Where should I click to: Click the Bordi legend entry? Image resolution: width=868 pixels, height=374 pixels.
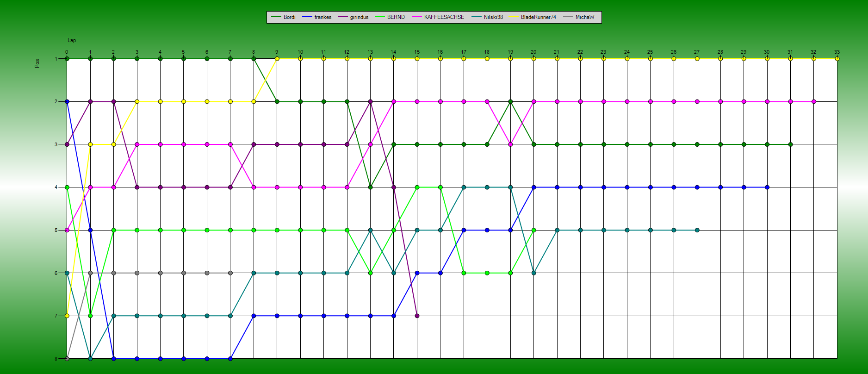pyautogui.click(x=289, y=17)
